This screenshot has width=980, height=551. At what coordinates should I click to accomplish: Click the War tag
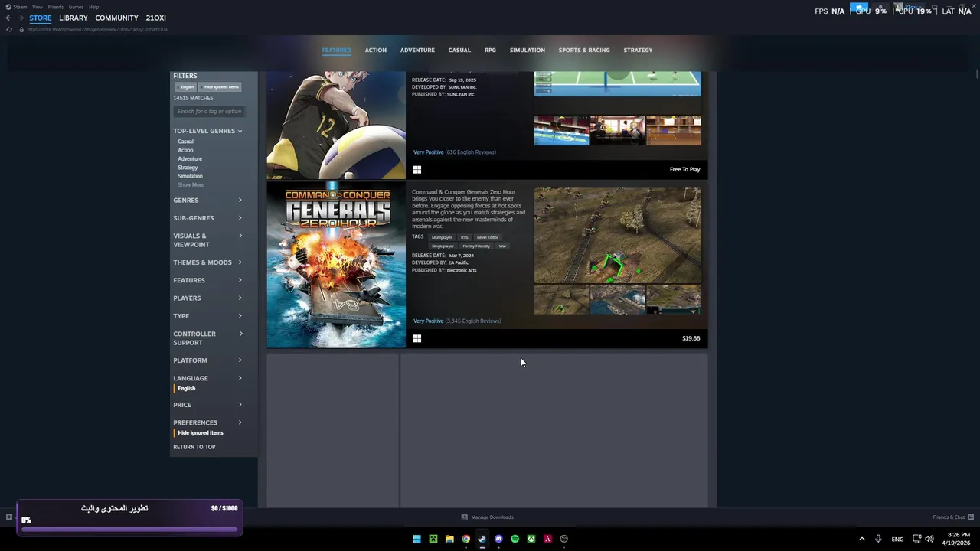coord(502,246)
